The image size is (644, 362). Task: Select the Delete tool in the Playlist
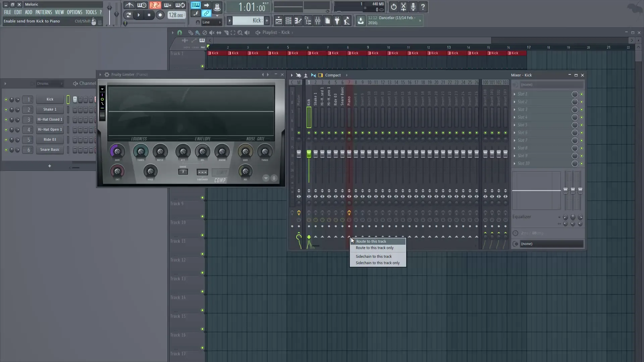pos(205,33)
